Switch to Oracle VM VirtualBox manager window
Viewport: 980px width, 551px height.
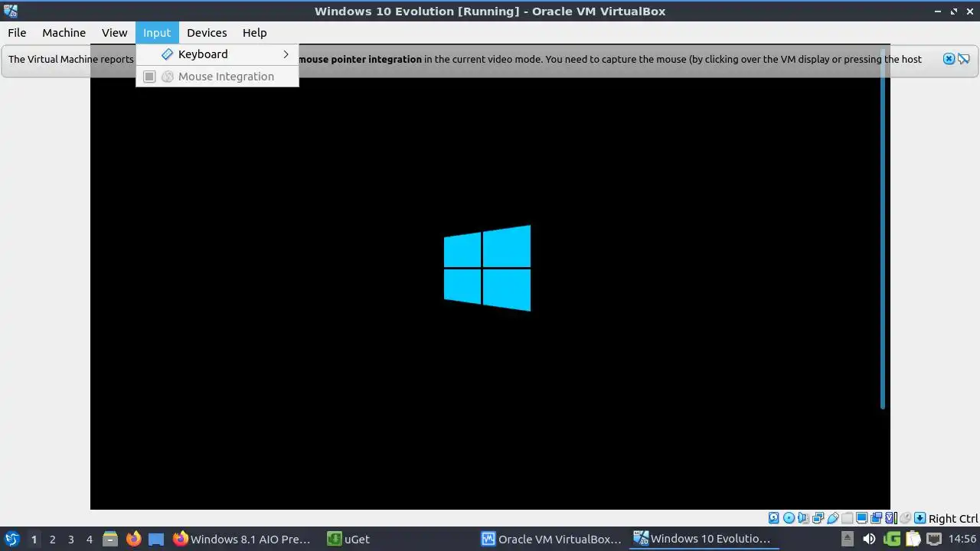552,540
